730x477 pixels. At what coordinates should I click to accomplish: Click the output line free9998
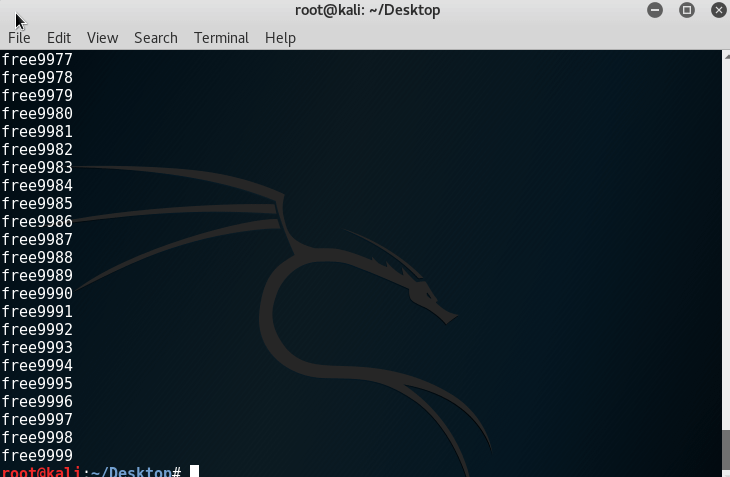click(37, 437)
